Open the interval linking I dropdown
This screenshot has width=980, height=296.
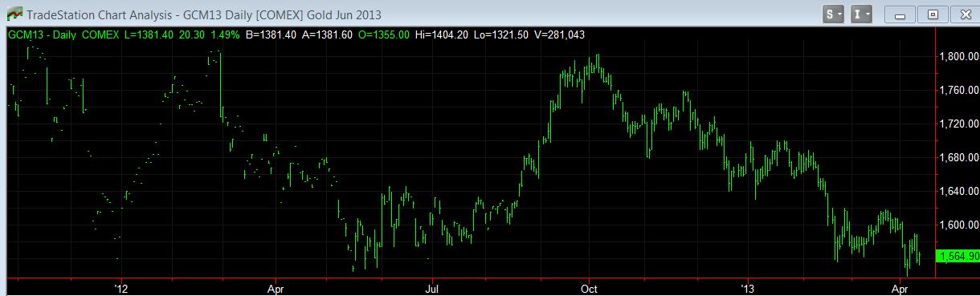pos(862,14)
